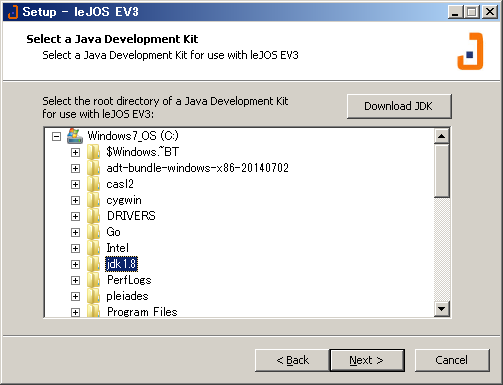This screenshot has height=385, width=503.
Task: Click the scroll up arrow of directory tree
Action: tap(442, 136)
